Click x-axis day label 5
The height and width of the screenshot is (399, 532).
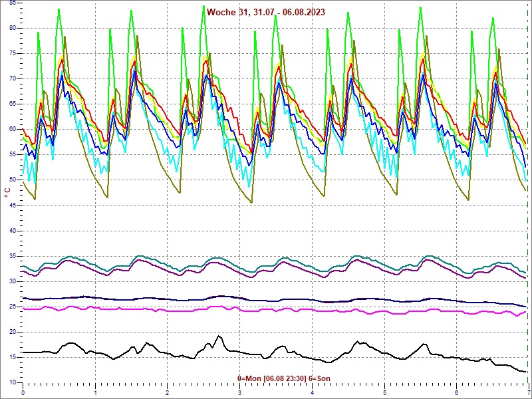(x=385, y=393)
